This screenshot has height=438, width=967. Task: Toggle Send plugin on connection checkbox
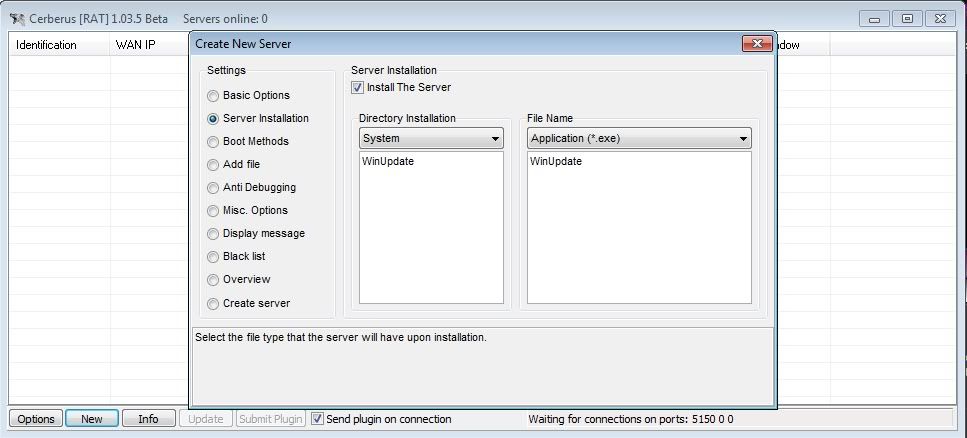coord(317,419)
